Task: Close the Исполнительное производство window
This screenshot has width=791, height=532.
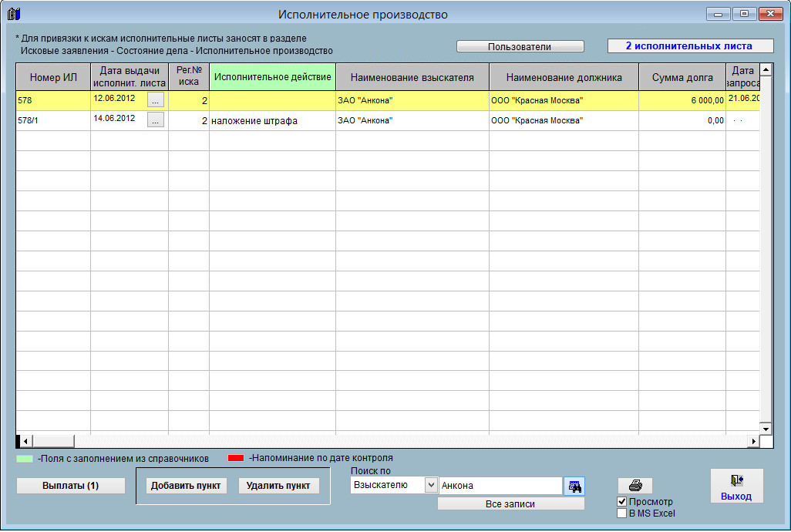Action: click(770, 14)
